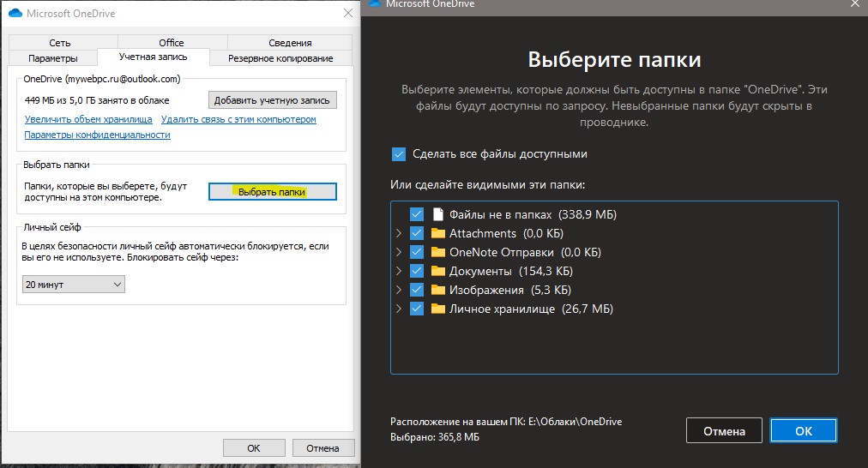Click the 449 МБ из 5,0 ГБ storage text
Image resolution: width=868 pixels, height=468 pixels.
pyautogui.click(x=97, y=100)
